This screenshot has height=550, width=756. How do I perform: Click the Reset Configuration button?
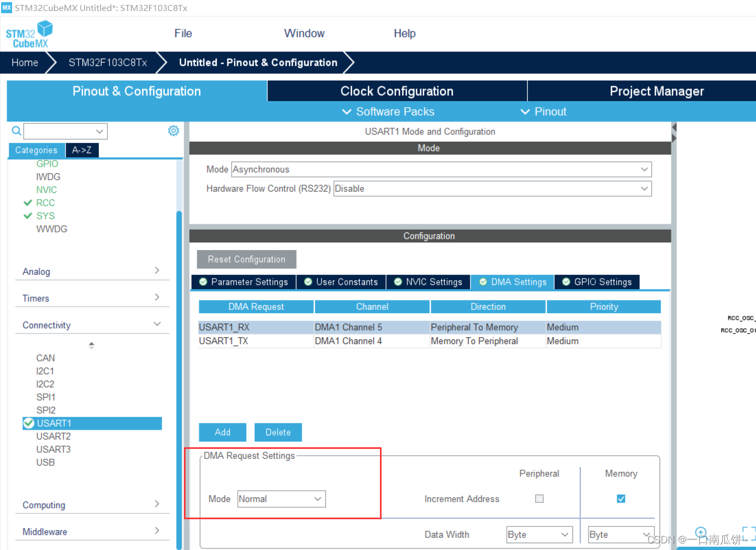pos(247,259)
